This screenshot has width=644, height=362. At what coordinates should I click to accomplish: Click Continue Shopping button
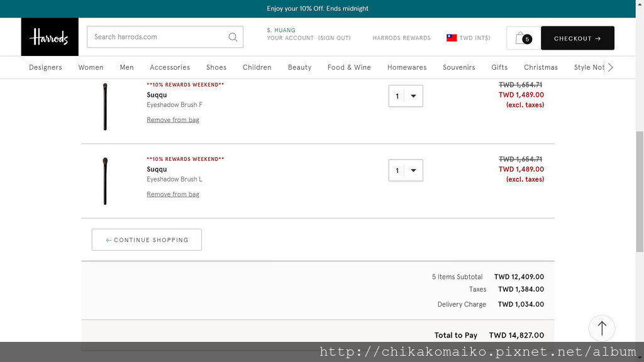(147, 239)
